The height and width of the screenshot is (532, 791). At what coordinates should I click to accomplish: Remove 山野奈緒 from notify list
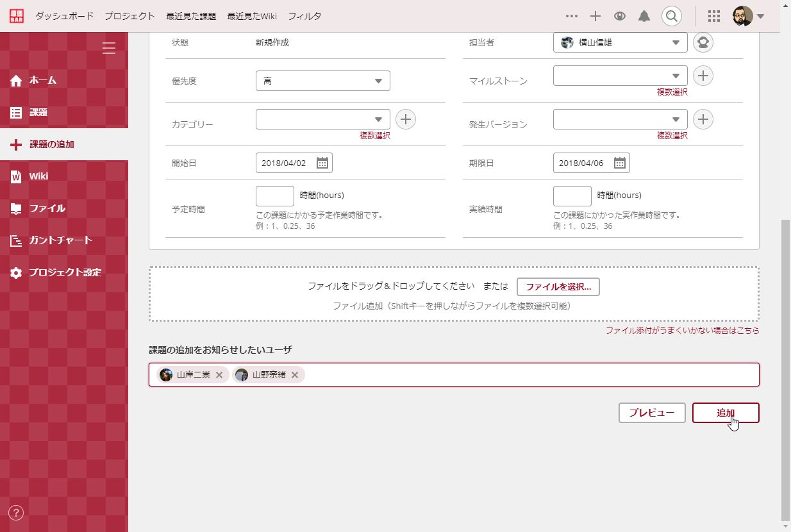click(295, 375)
